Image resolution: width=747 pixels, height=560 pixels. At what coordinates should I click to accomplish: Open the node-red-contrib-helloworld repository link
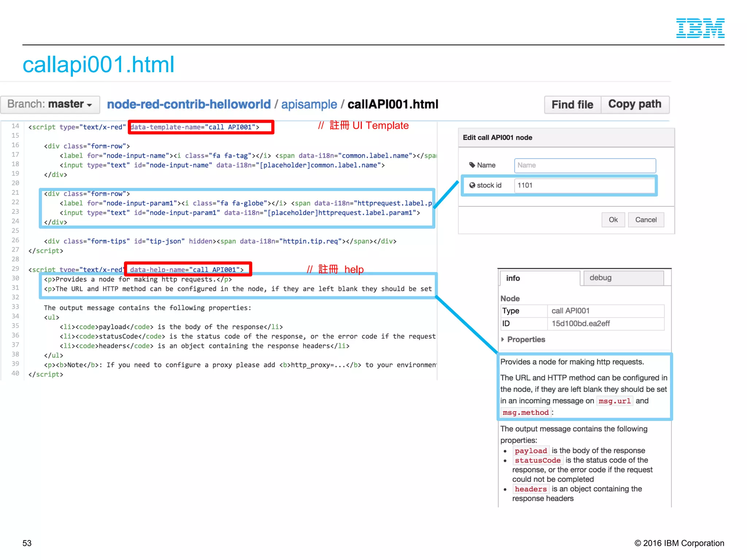[189, 104]
